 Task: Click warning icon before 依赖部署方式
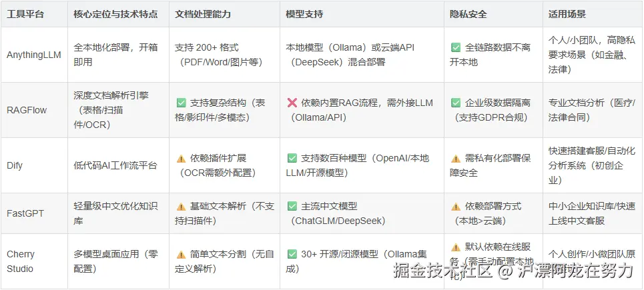pyautogui.click(x=456, y=206)
